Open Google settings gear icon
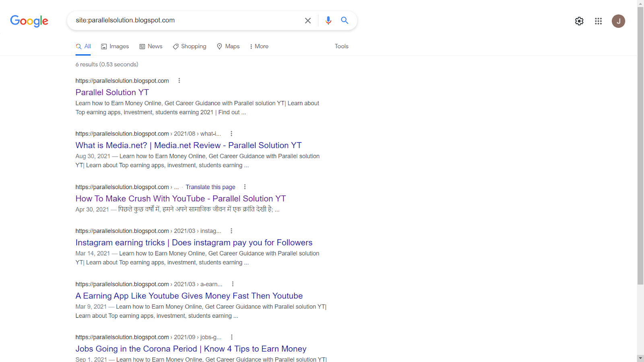This screenshot has height=362, width=644. pyautogui.click(x=579, y=21)
